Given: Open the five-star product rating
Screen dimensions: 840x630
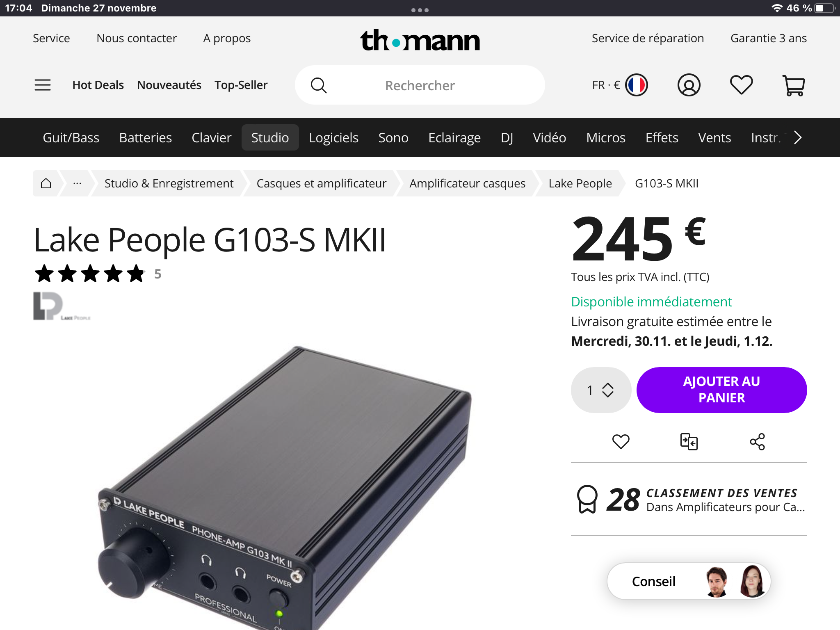Looking at the screenshot, I should click(90, 274).
